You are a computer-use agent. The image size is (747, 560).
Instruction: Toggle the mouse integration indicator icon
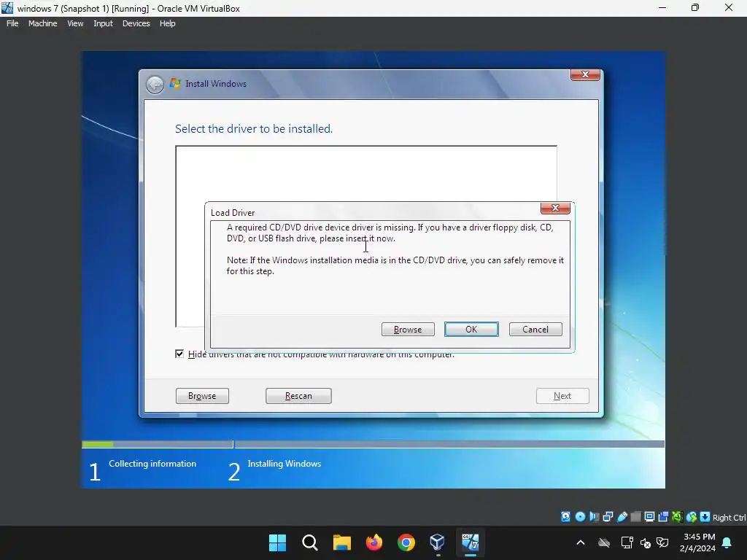(x=692, y=517)
